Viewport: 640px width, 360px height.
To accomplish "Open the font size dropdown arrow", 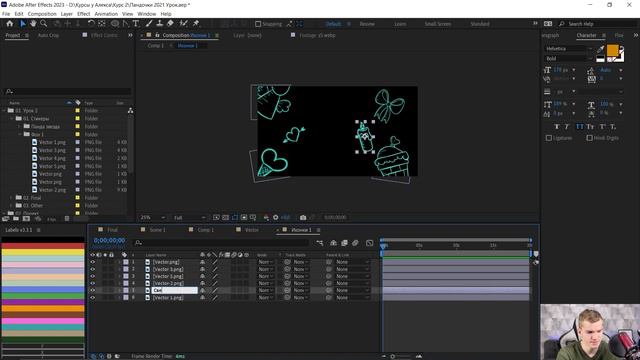I will tap(574, 70).
